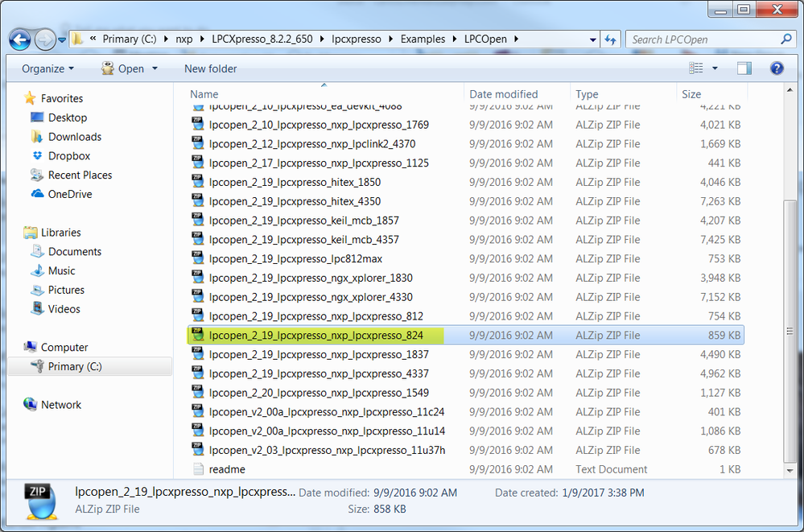This screenshot has height=532, width=804.
Task: Open the recent locations dropdown arrow
Action: point(61,39)
